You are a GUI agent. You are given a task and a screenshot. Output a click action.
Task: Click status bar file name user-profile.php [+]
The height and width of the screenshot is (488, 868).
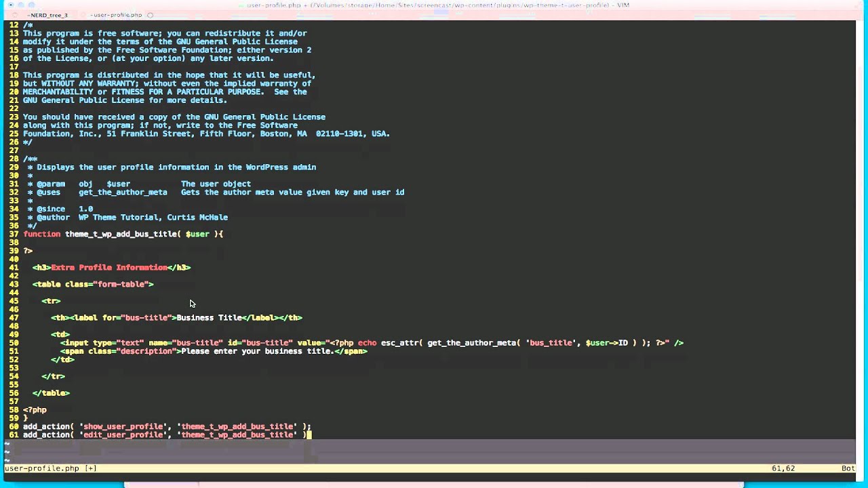tap(51, 468)
